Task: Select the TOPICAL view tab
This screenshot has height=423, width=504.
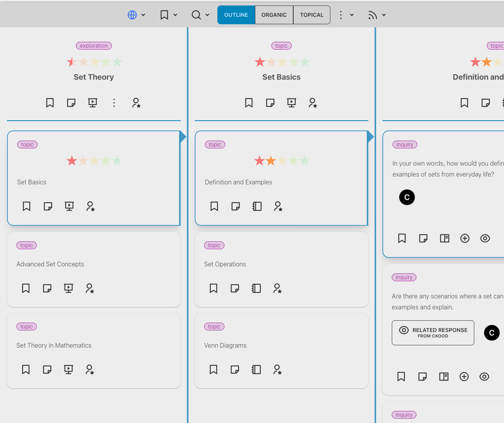Action: click(312, 14)
